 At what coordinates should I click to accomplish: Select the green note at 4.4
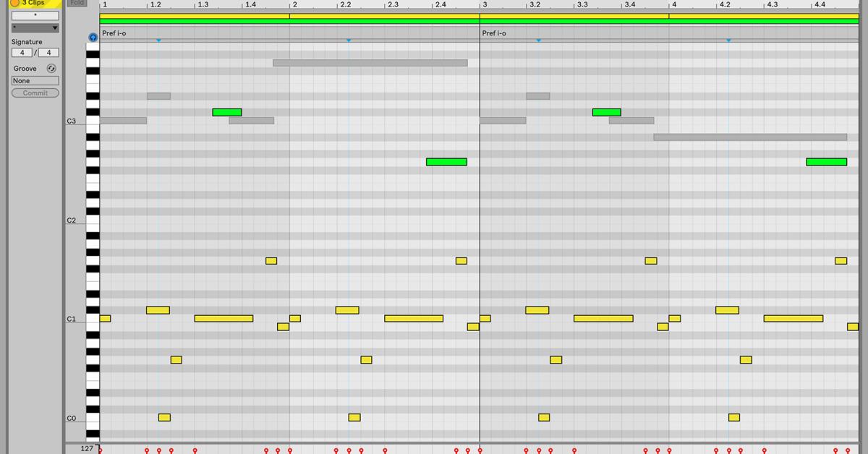click(x=827, y=162)
